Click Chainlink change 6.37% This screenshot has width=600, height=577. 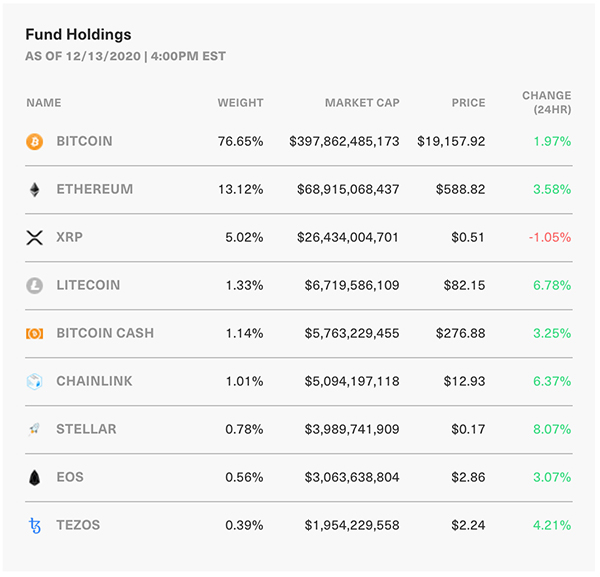click(552, 381)
